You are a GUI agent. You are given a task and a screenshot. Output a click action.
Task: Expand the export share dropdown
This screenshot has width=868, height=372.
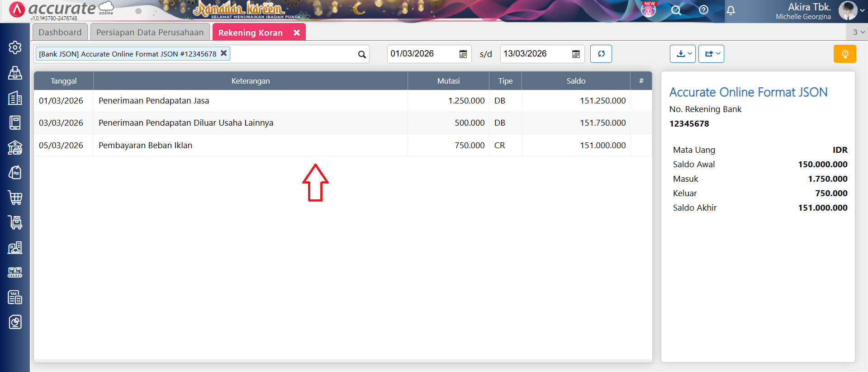click(711, 54)
